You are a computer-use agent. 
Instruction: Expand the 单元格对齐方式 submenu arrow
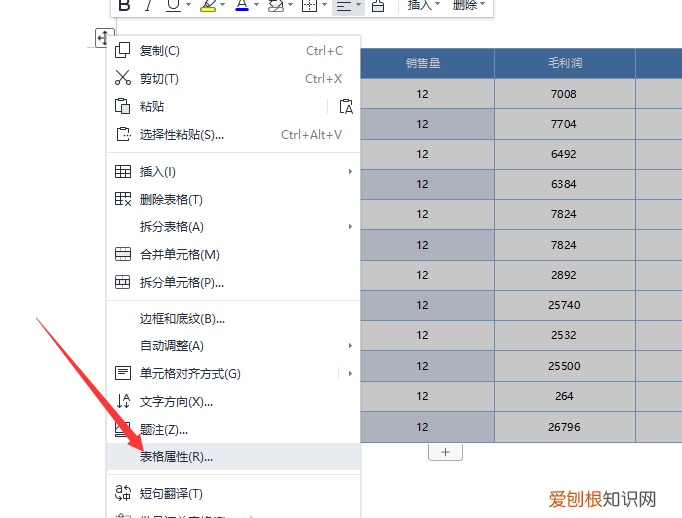[350, 374]
